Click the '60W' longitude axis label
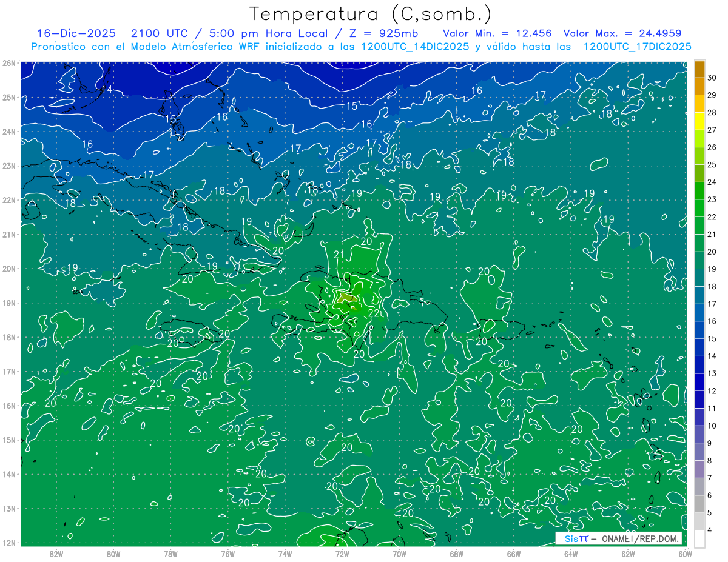728x562 pixels. point(685,554)
